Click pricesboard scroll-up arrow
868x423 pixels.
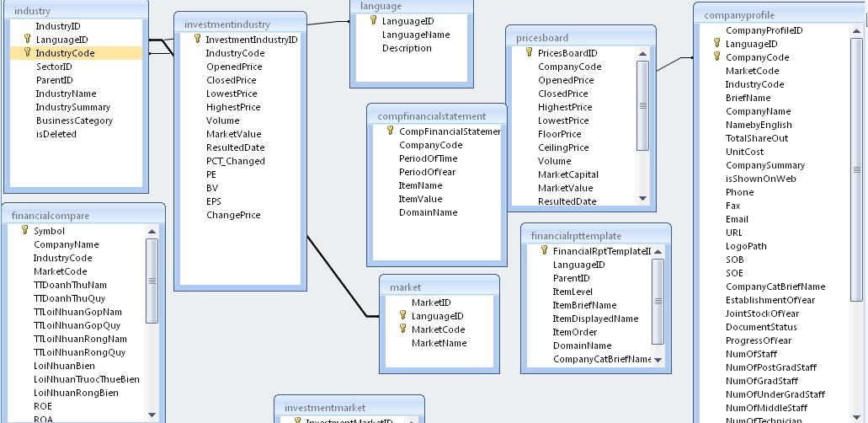(642, 54)
